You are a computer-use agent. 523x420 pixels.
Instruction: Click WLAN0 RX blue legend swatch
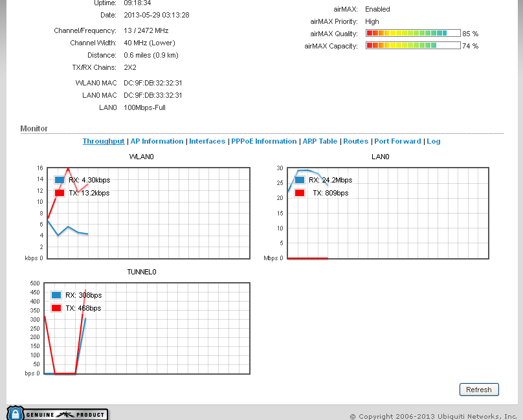coord(60,180)
